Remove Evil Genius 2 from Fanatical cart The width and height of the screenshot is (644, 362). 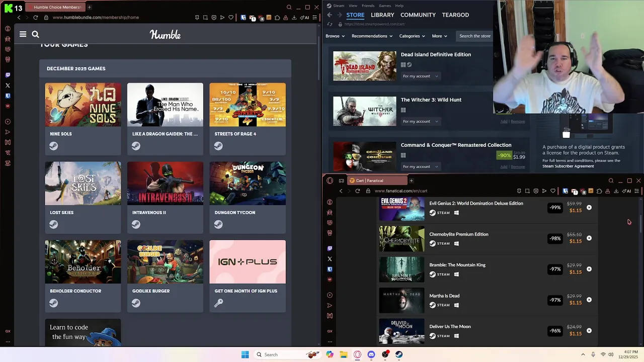tap(589, 207)
